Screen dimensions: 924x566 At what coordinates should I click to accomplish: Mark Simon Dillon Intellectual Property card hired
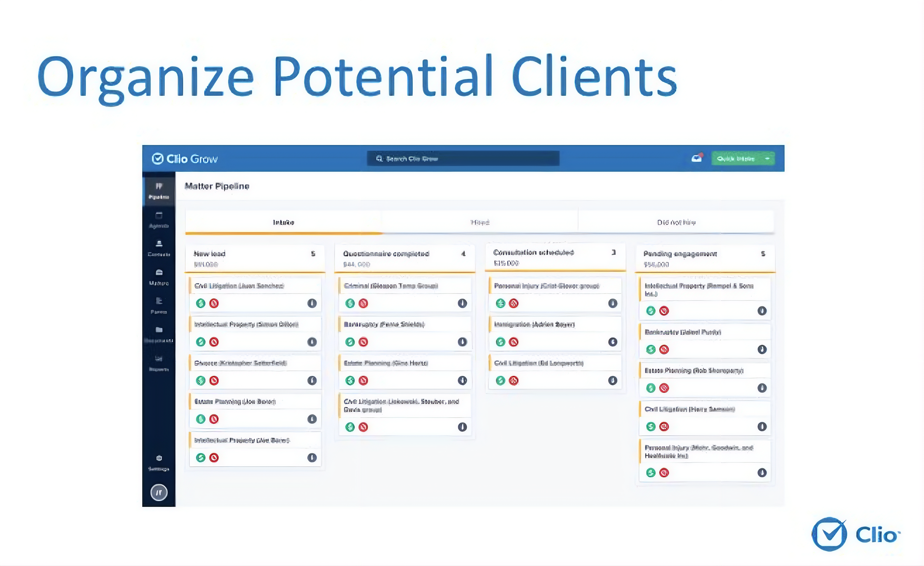point(201,342)
